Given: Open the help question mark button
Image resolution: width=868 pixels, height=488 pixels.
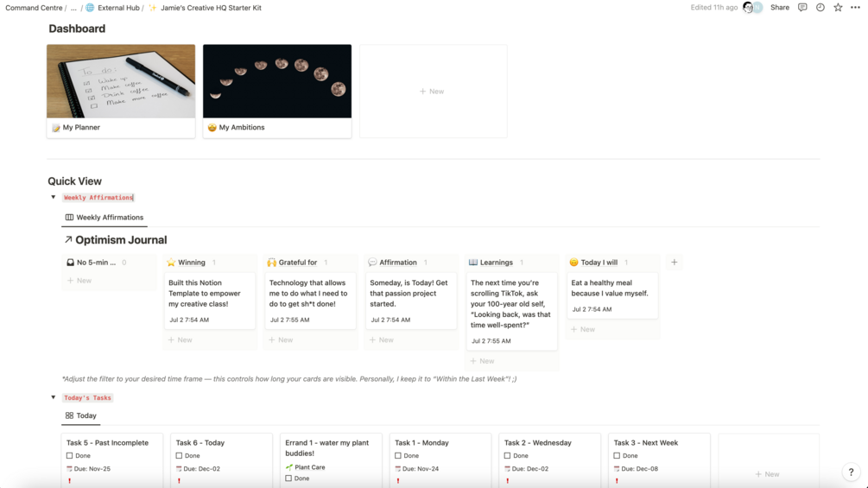Looking at the screenshot, I should tap(851, 472).
